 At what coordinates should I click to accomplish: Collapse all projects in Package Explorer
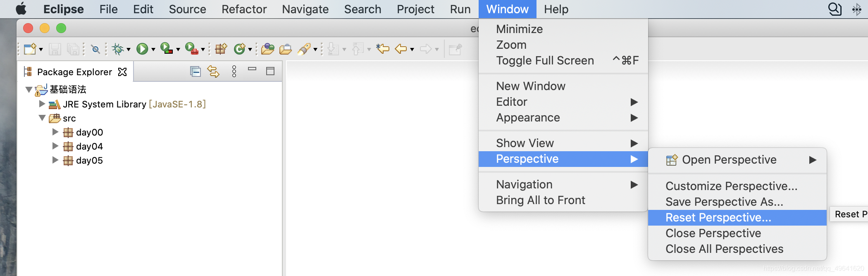tap(196, 71)
